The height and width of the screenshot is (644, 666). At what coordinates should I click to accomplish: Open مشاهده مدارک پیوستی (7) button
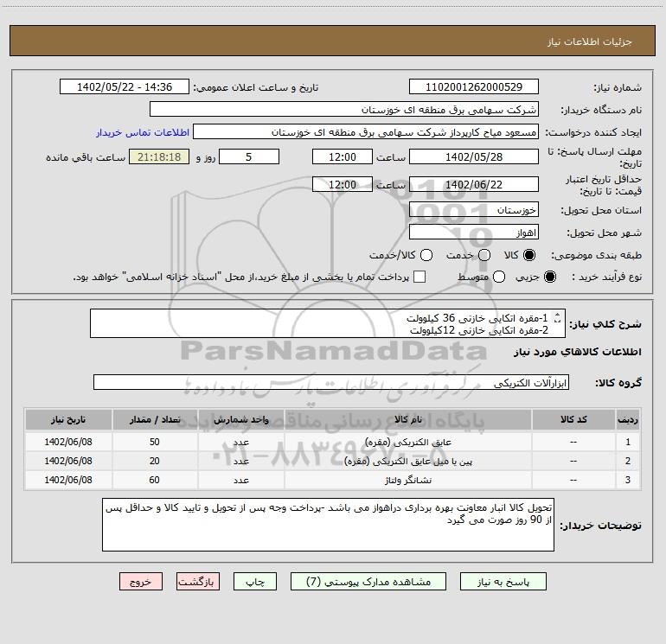pos(368,582)
